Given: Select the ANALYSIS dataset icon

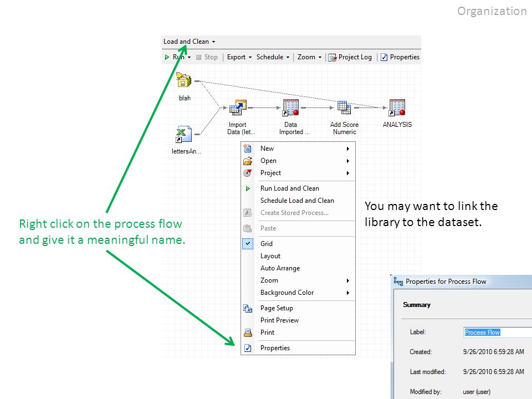Looking at the screenshot, I should [x=397, y=108].
